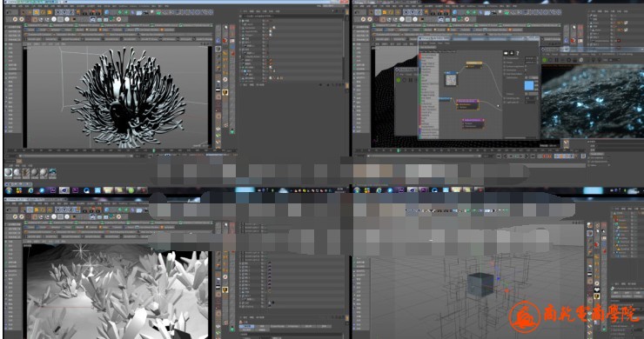Select the orange highlighted move tool in flower window

click(x=37, y=13)
